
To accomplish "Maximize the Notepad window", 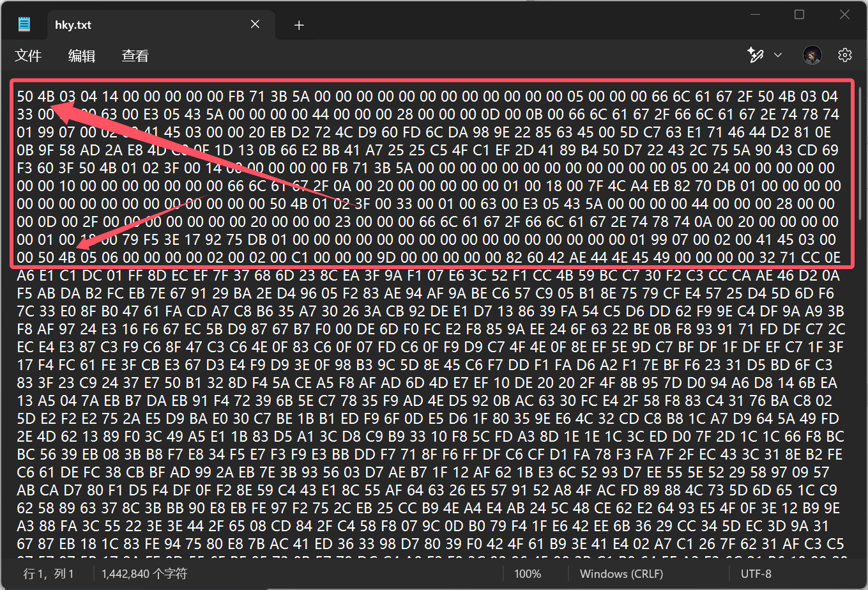I will (x=799, y=15).
